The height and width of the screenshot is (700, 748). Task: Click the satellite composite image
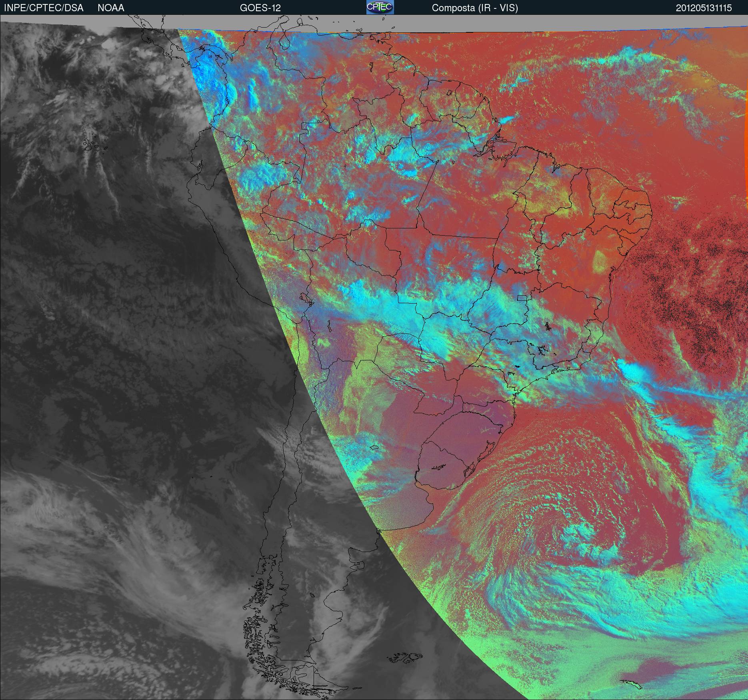(x=374, y=358)
